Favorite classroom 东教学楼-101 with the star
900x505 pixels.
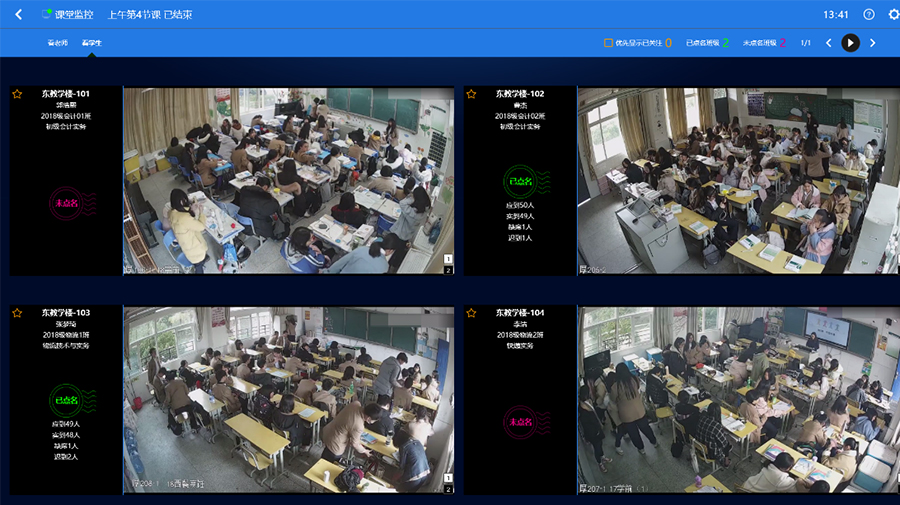(x=17, y=94)
